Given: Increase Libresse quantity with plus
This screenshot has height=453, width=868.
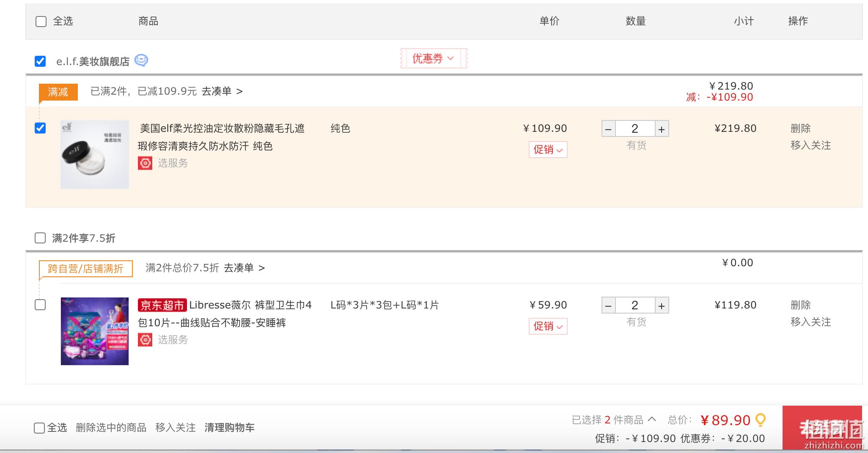Looking at the screenshot, I should tap(662, 306).
